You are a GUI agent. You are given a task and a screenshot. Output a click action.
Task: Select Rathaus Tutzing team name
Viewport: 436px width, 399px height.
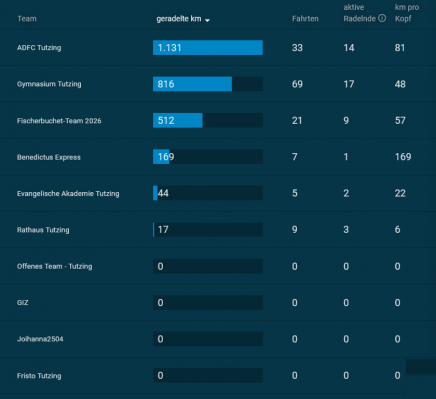click(43, 230)
